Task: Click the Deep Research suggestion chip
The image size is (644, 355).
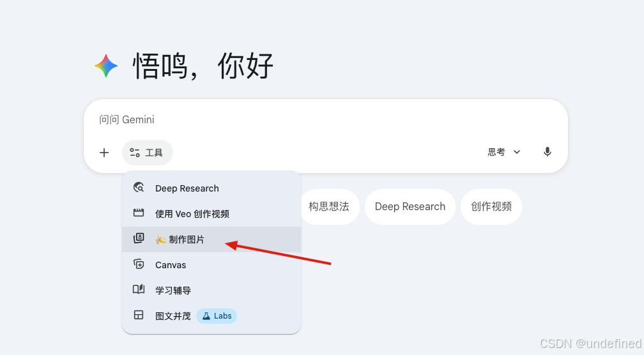Action: (x=410, y=206)
